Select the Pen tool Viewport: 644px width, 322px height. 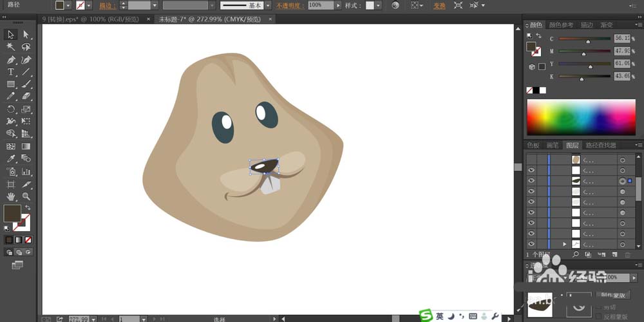(x=11, y=59)
